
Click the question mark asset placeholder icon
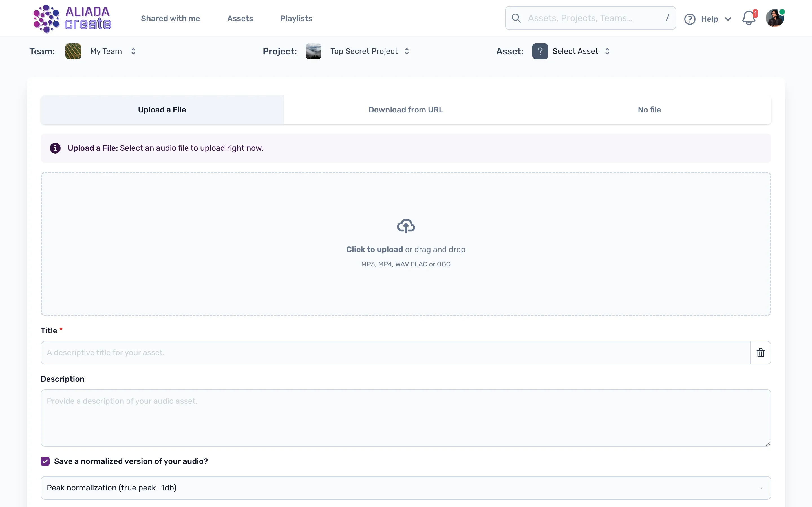(540, 51)
